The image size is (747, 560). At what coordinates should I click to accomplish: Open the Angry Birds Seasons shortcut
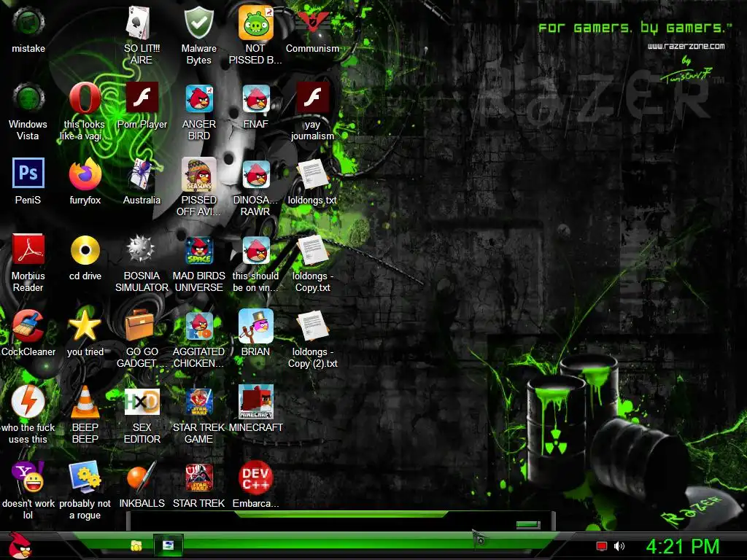point(198,187)
